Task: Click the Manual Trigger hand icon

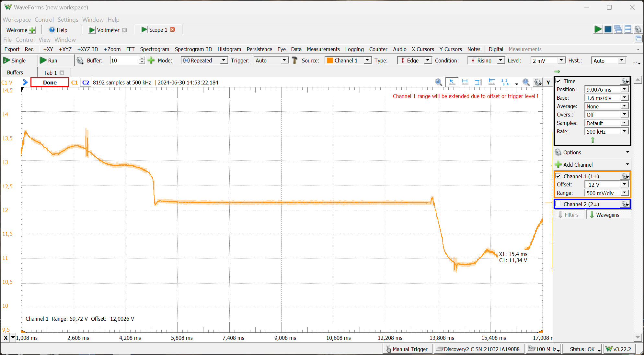Action: [x=388, y=349]
